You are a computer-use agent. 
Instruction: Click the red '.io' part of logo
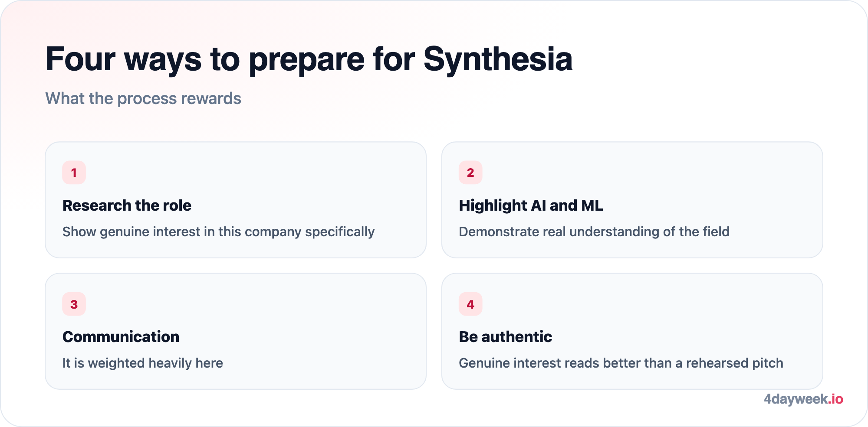[x=835, y=399]
